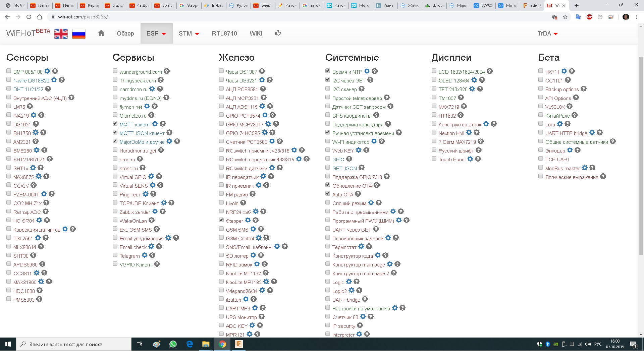Click the thumbs-up icon in navbar
The image size is (644, 362).
point(278,33)
